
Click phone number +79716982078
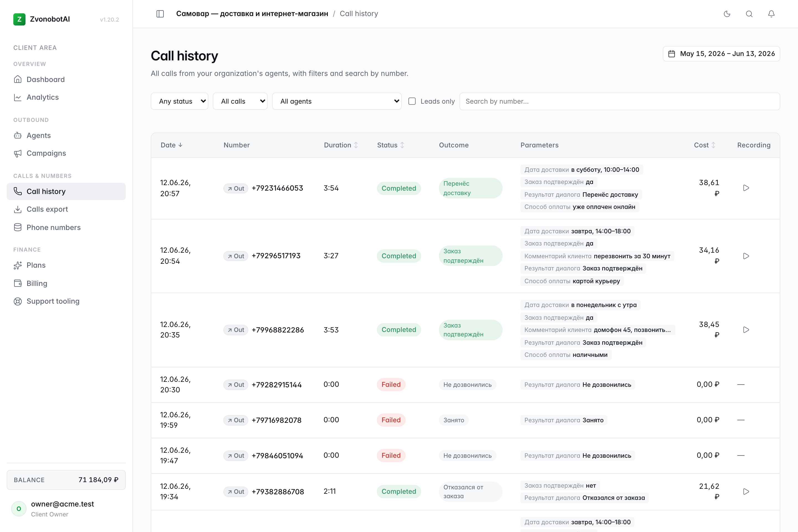(x=277, y=420)
